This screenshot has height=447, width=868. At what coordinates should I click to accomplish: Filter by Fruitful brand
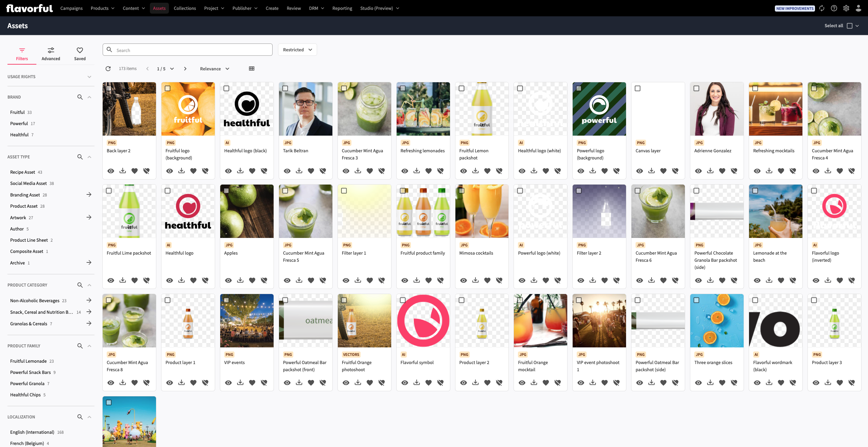tap(17, 112)
